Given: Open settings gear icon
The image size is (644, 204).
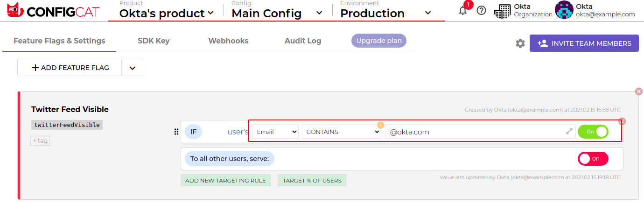Looking at the screenshot, I should click(520, 43).
